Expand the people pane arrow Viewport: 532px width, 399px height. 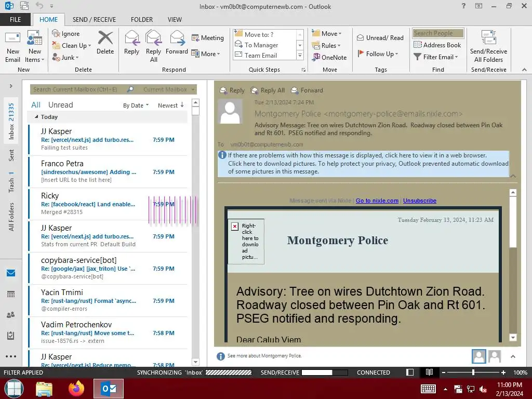click(513, 356)
